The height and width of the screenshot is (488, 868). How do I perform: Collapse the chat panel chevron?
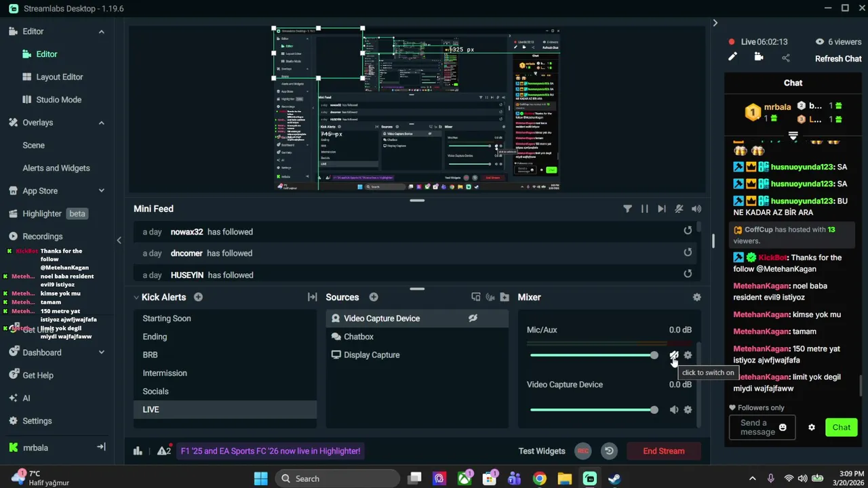click(715, 23)
